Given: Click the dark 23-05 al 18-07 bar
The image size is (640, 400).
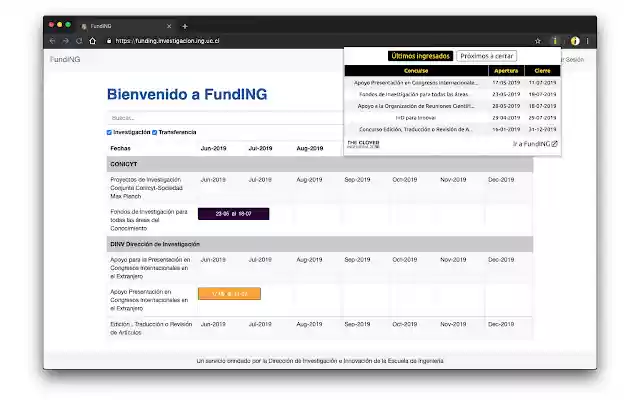Looking at the screenshot, I should tap(233, 214).
